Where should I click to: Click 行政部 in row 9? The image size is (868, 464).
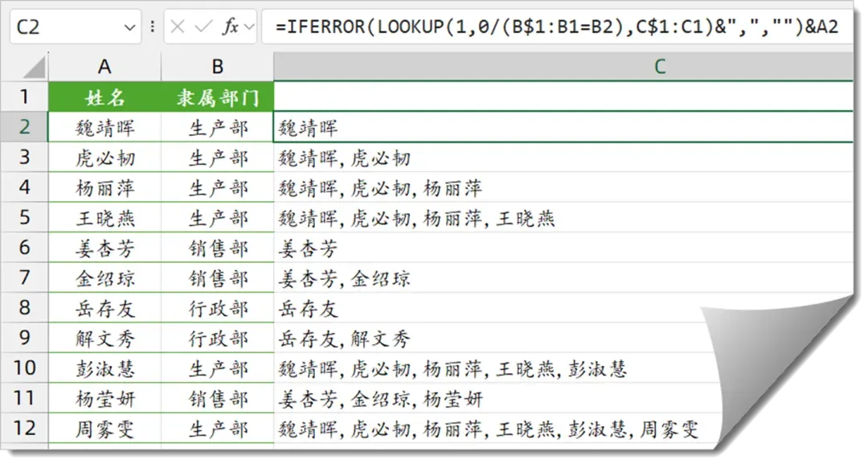[218, 338]
